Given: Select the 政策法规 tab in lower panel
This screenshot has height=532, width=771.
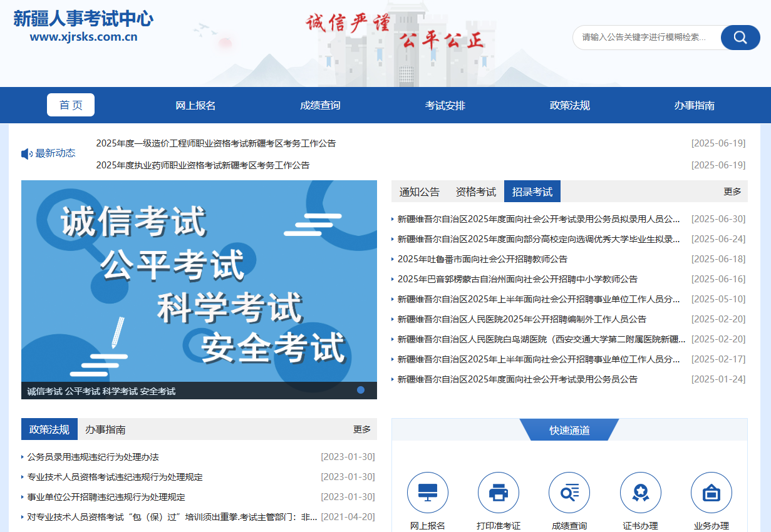Looking at the screenshot, I should point(49,429).
